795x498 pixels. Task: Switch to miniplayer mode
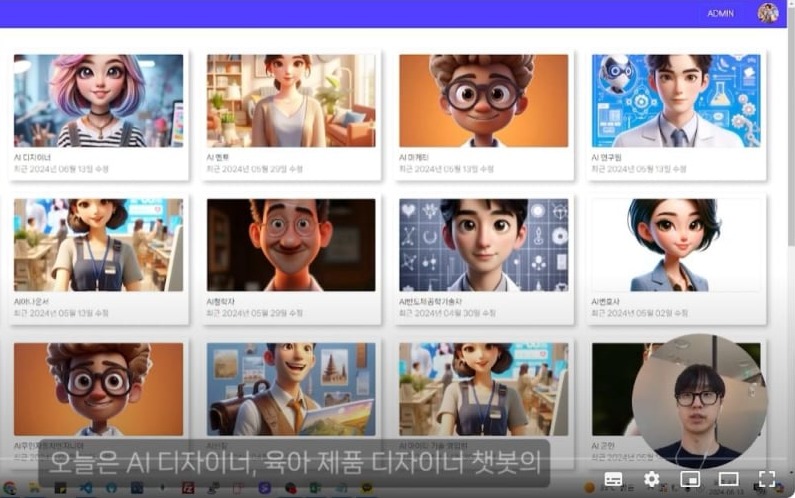pos(690,480)
